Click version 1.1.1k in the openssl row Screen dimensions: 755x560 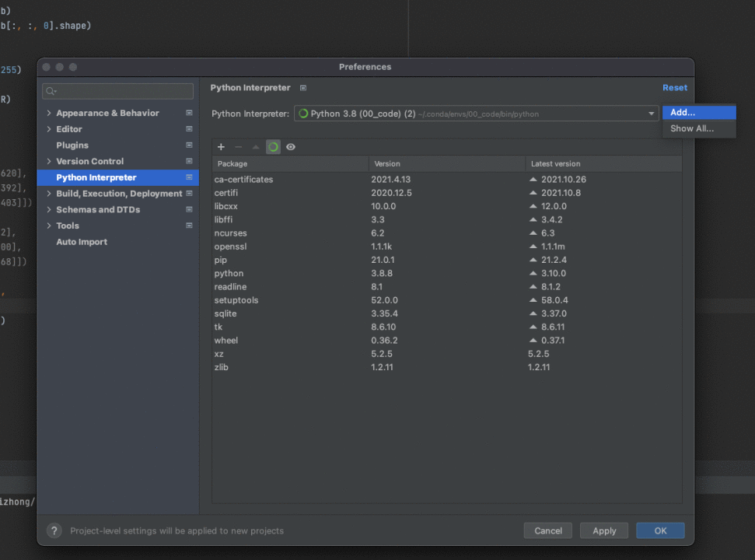(x=381, y=247)
